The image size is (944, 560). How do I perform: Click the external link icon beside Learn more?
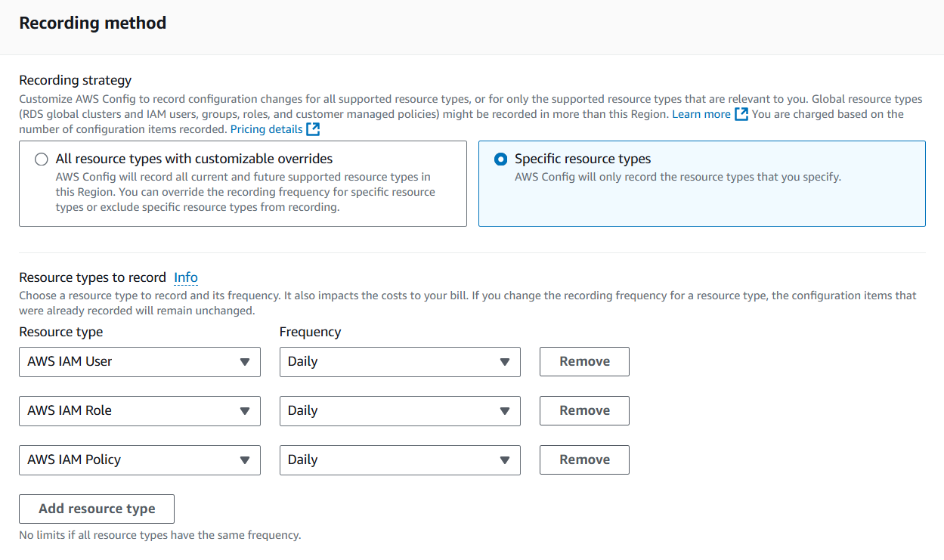(741, 114)
